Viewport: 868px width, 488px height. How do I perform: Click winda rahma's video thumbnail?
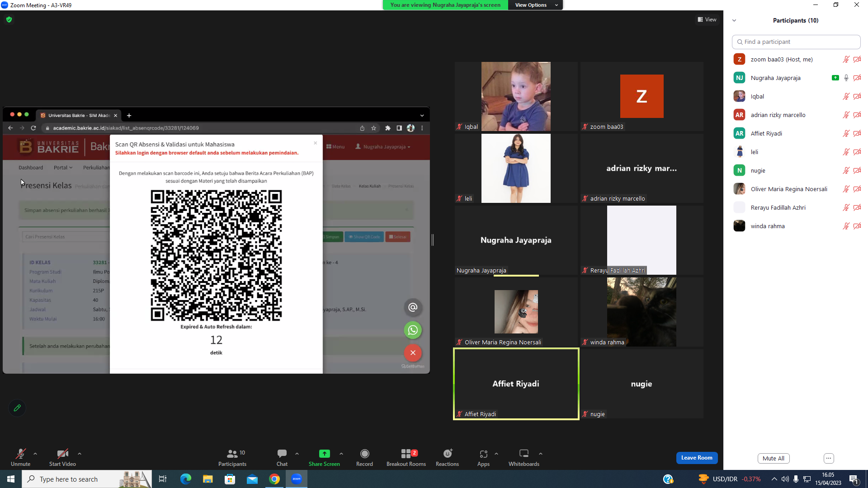[642, 312]
